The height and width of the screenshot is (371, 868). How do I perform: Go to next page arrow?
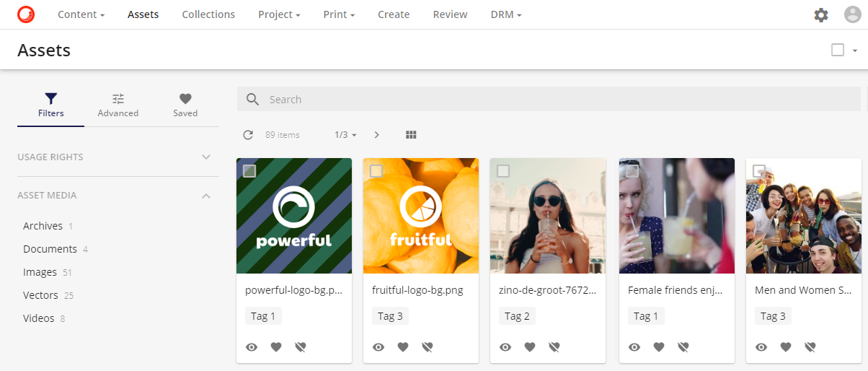click(376, 135)
